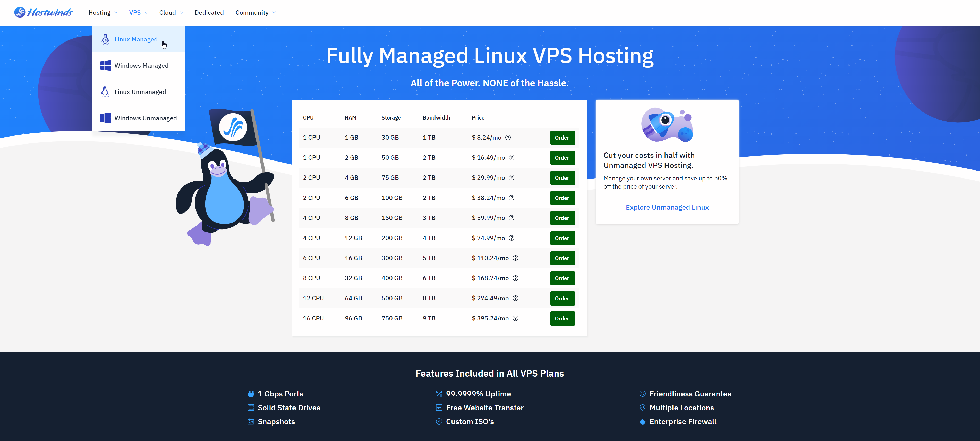Image resolution: width=980 pixels, height=441 pixels.
Task: Click the info icon next to $74.99/mo
Action: click(512, 238)
